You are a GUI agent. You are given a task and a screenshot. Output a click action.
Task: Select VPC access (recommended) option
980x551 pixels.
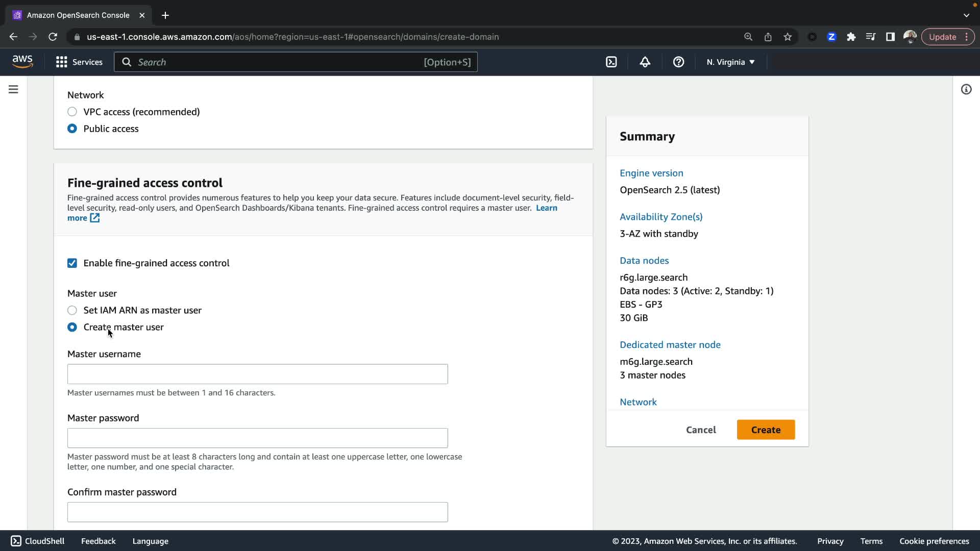tap(72, 112)
